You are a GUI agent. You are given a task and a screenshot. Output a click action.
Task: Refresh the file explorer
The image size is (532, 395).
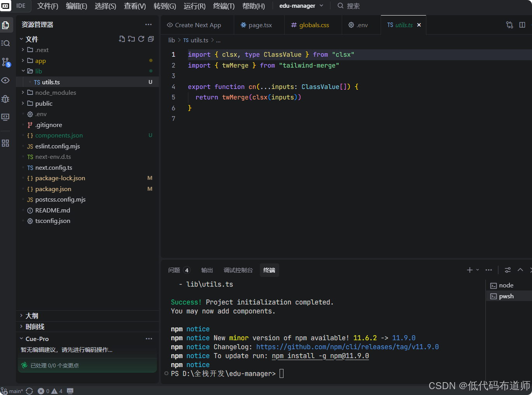point(141,39)
